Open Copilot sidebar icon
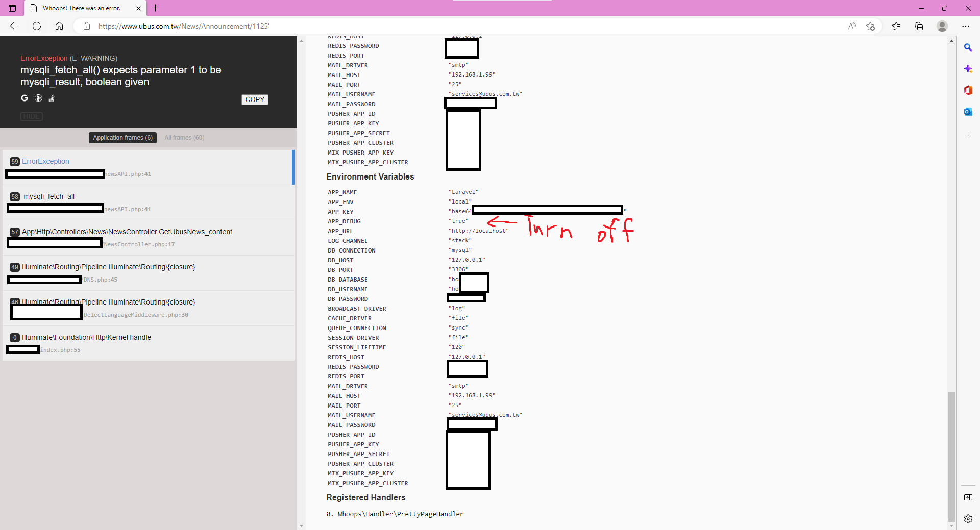Screen dimensions: 980x530 [x=968, y=69]
